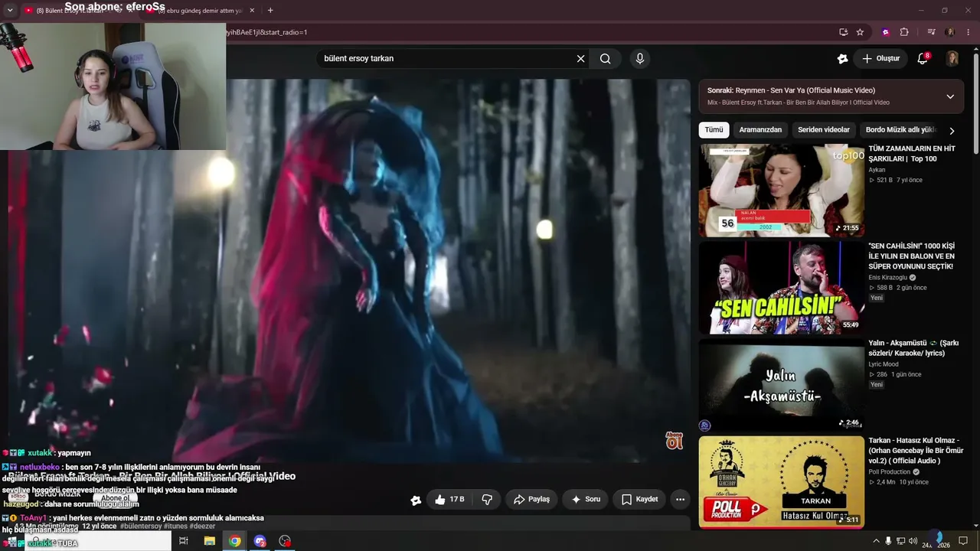Expand the Sonraki mix playlist panel
The image size is (980, 551).
point(950,96)
